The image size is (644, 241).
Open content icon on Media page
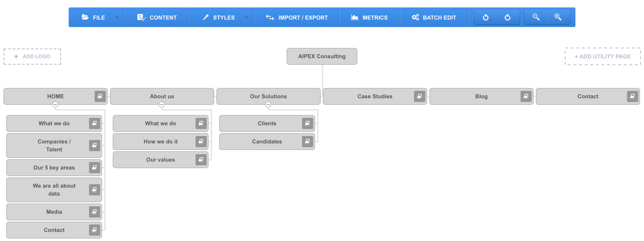[x=94, y=212]
